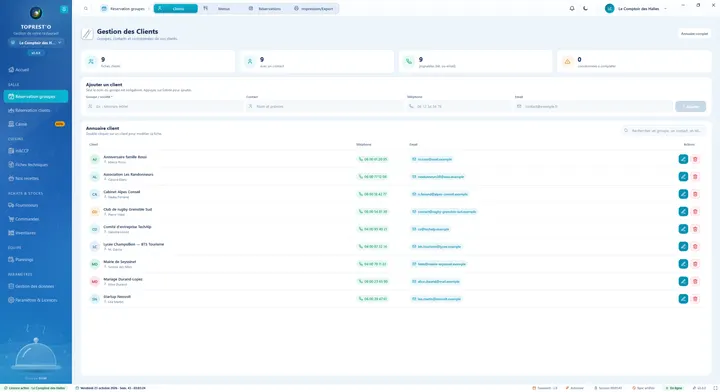Focus the Téléphone input field
The height and width of the screenshot is (392, 720).
[460, 106]
